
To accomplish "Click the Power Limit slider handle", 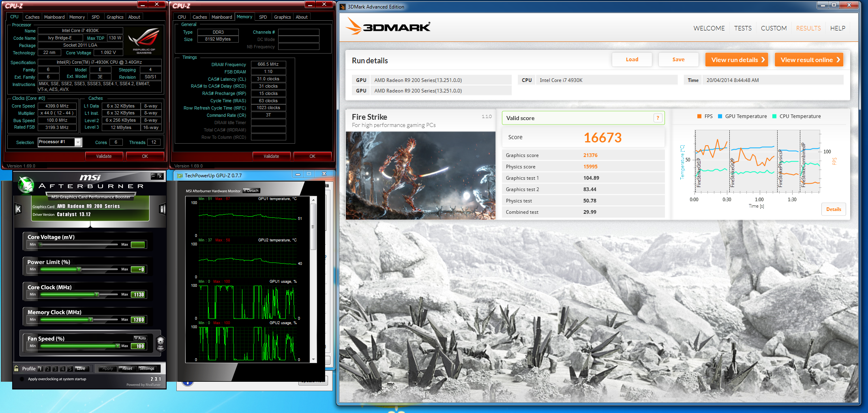I will point(79,269).
